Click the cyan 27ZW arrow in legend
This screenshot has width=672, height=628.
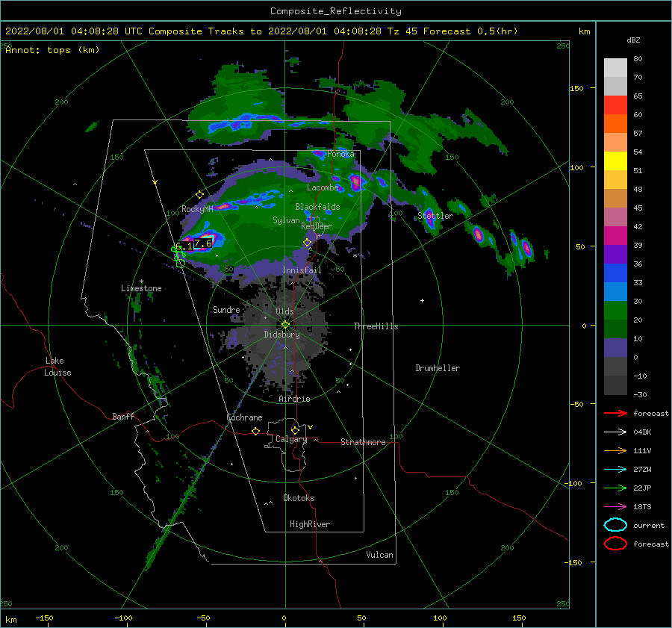pos(615,470)
